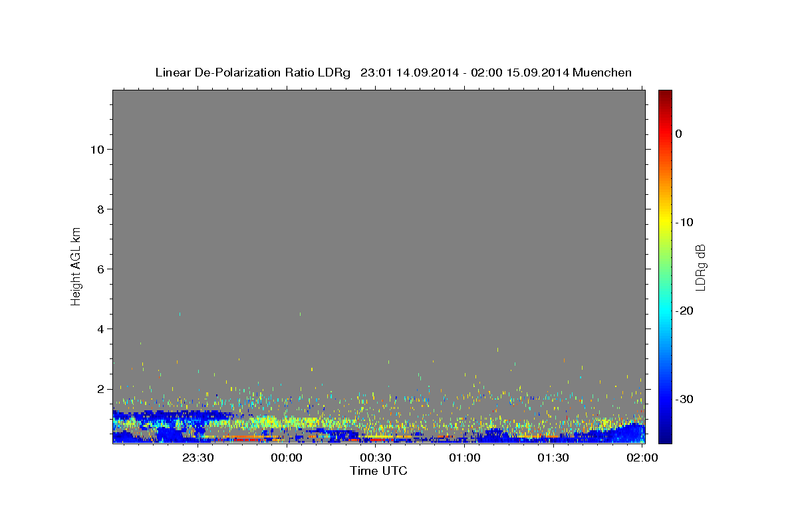The height and width of the screenshot is (532, 798).
Task: Click the height tick label '4'
Action: (99, 329)
